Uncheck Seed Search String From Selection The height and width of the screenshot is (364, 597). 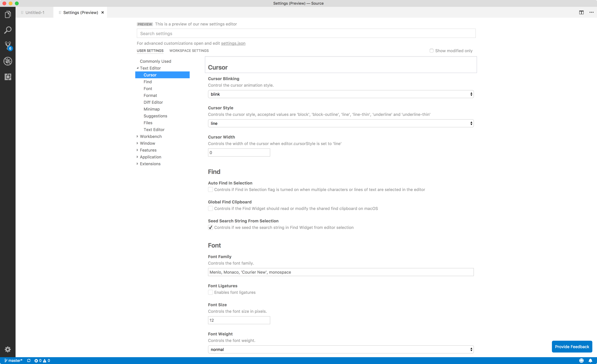pyautogui.click(x=210, y=227)
